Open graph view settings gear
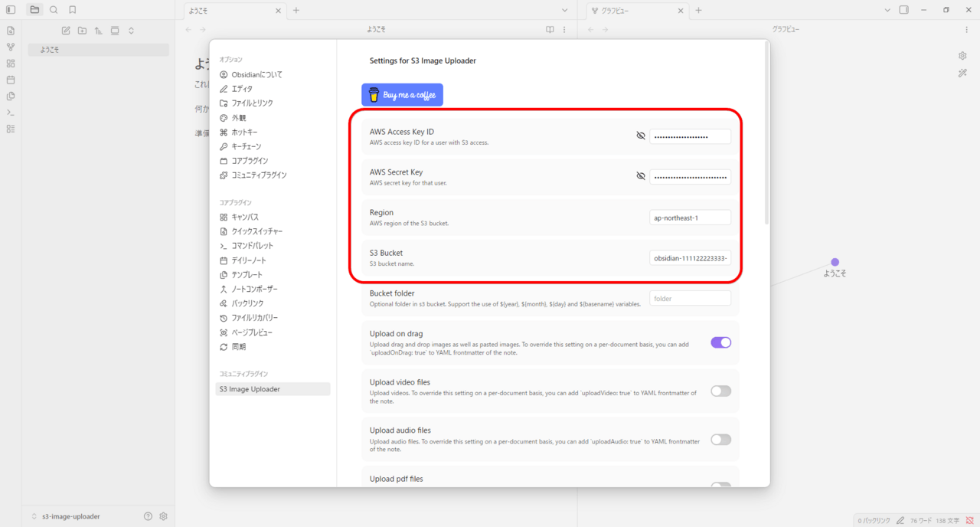 (x=963, y=56)
